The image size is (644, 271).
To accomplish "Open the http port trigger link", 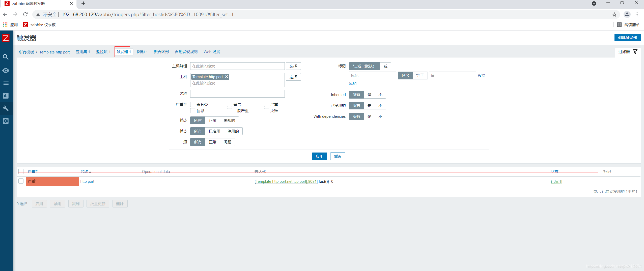I will (x=87, y=182).
